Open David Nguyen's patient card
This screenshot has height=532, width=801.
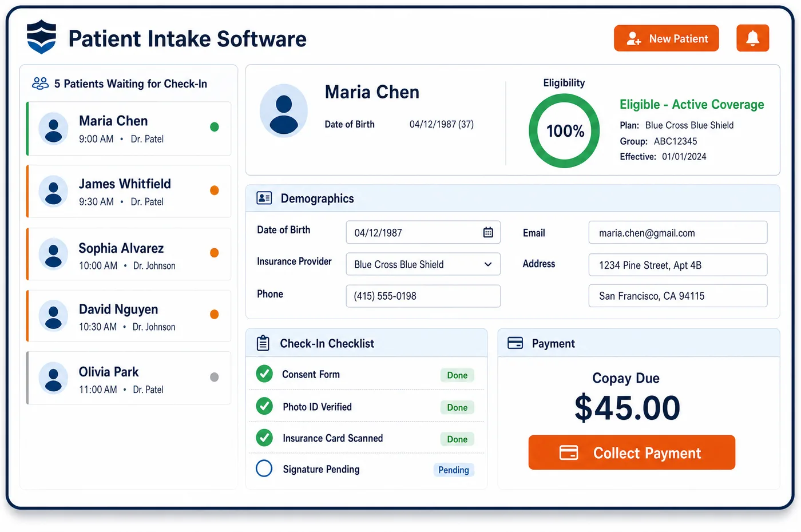[129, 316]
